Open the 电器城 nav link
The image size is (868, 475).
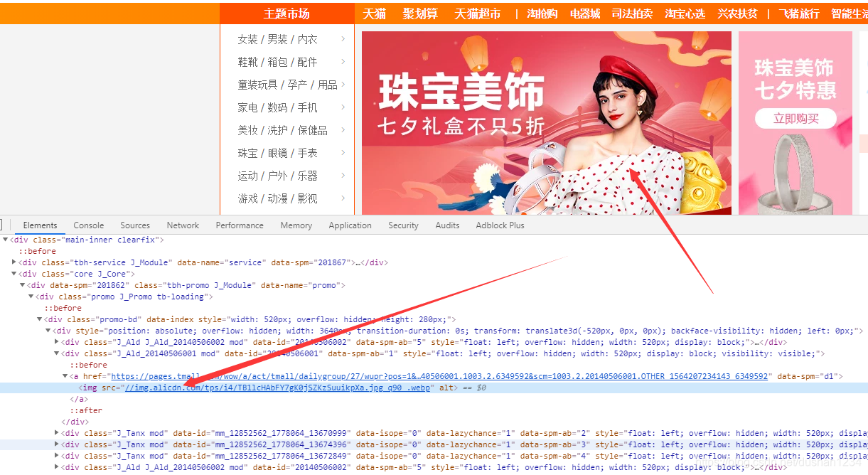585,14
